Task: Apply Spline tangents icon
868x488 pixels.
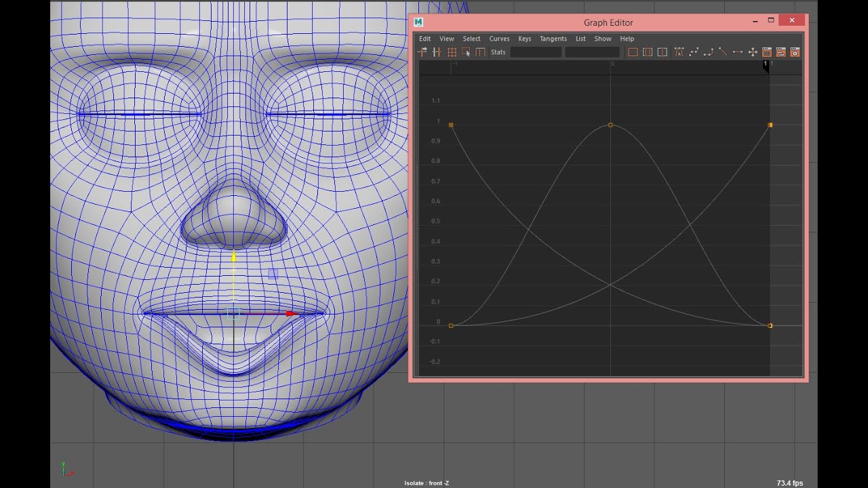Action: [x=694, y=52]
